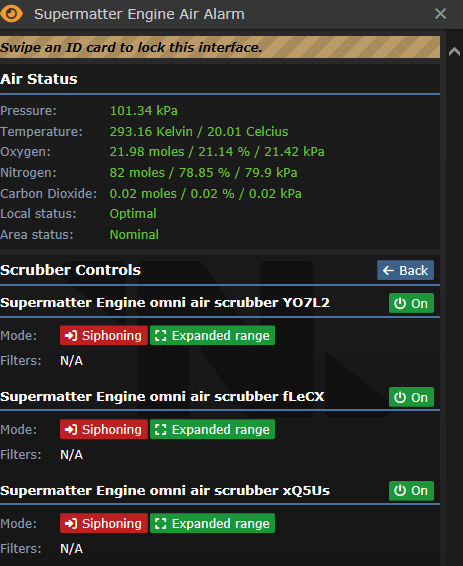Click the range bracket icon for scrubber xQ5Us
This screenshot has width=463, height=566.
161,523
